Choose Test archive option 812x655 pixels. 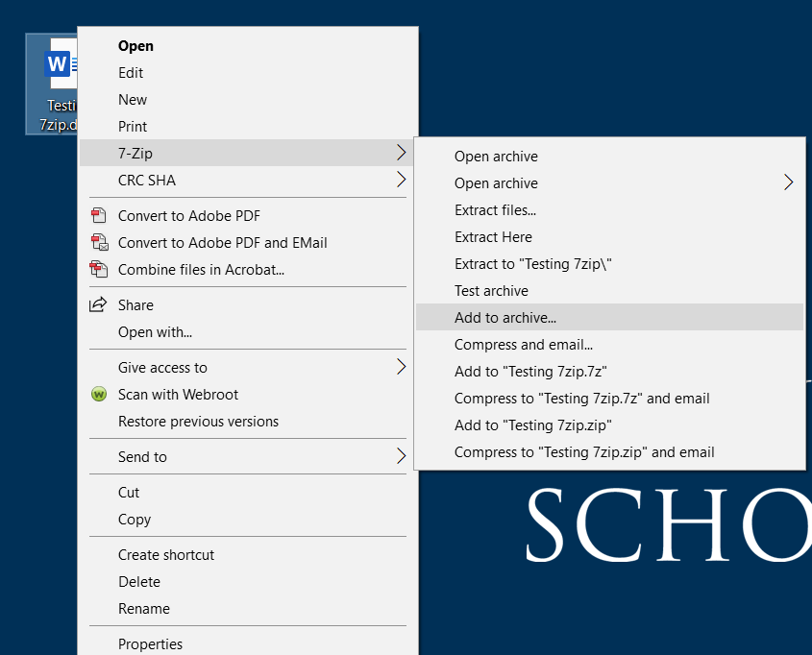tap(491, 290)
